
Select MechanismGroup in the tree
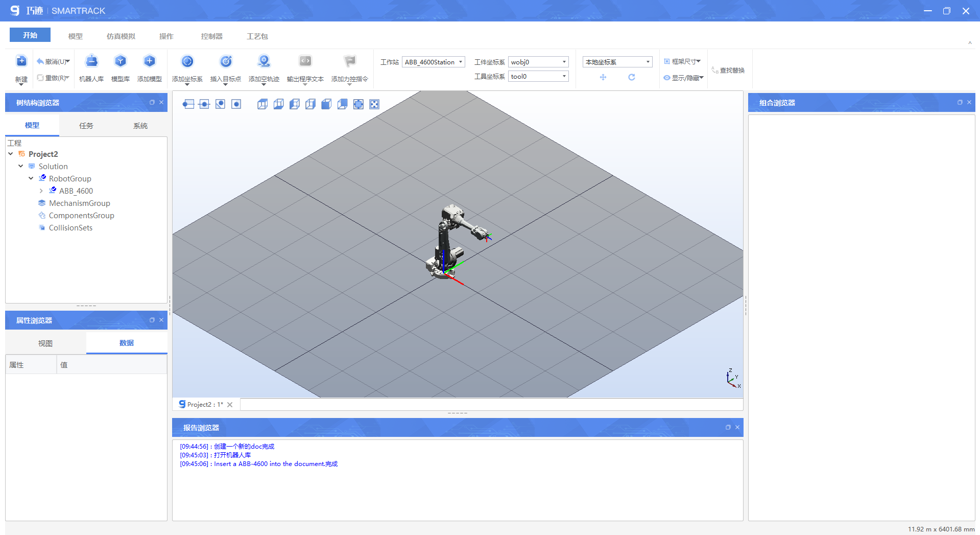click(79, 203)
